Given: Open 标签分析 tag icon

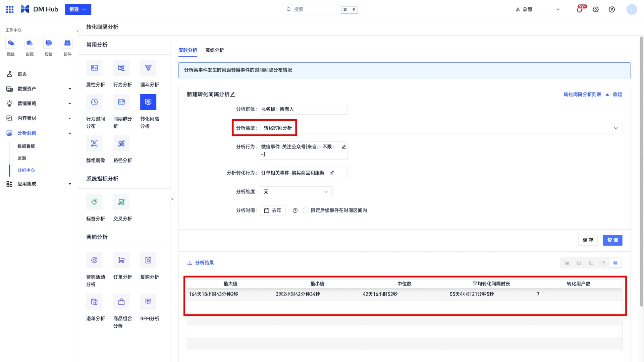Looking at the screenshot, I should (x=94, y=202).
